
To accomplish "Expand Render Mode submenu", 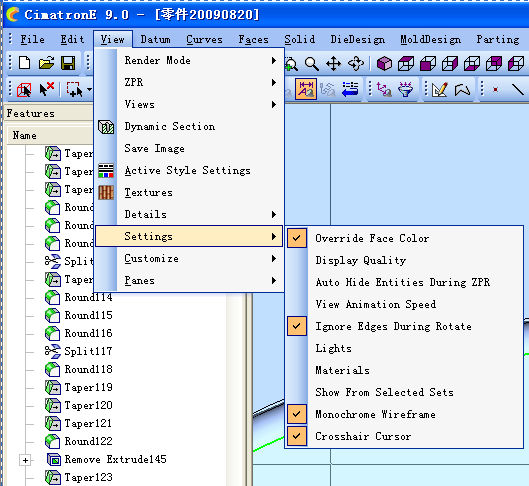I will tap(189, 60).
